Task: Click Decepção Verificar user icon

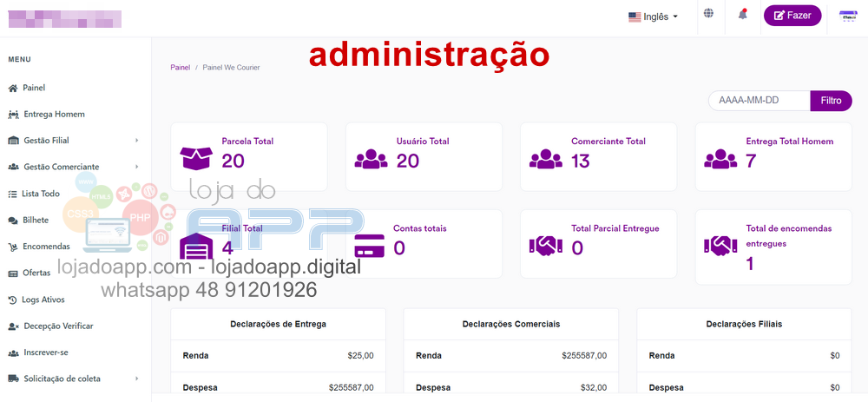Action: 13,326
